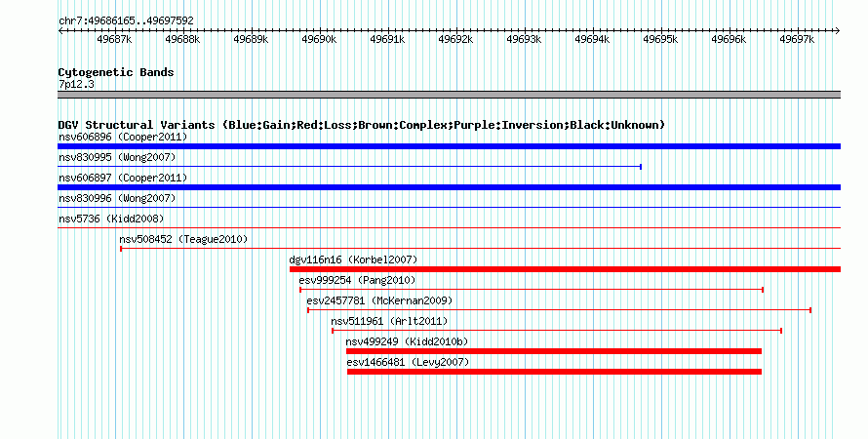Click the 49694k ruler tick label

592,39
